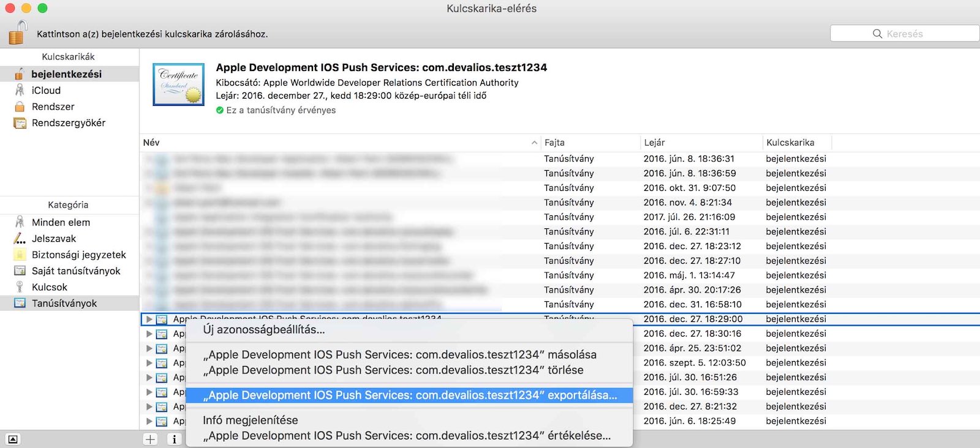Choose the exportálása context menu item
The height and width of the screenshot is (448, 980).
pos(409,395)
